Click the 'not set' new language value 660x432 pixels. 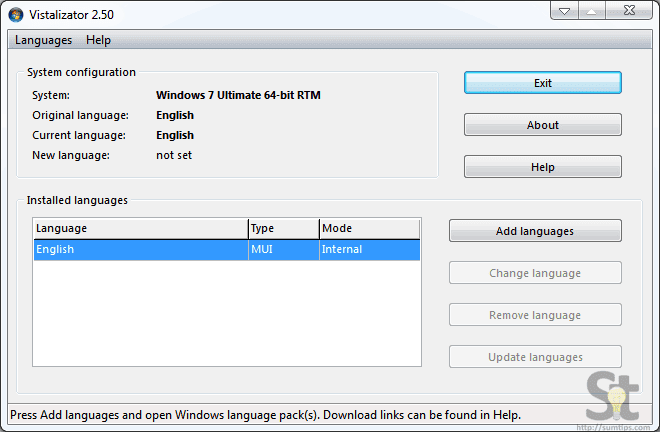pyautogui.click(x=174, y=155)
